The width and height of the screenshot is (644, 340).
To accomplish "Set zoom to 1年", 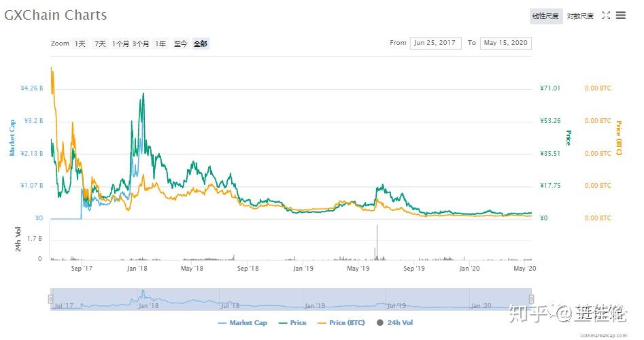I will (160, 44).
